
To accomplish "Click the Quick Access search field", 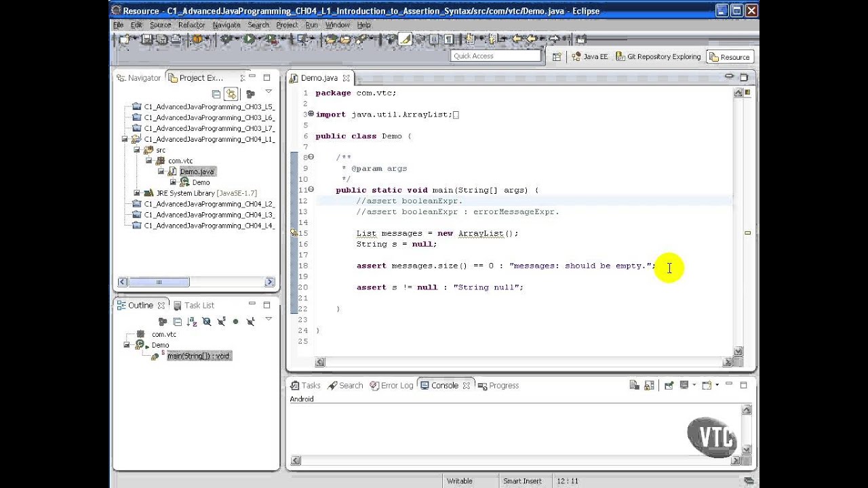I will pyautogui.click(x=496, y=56).
